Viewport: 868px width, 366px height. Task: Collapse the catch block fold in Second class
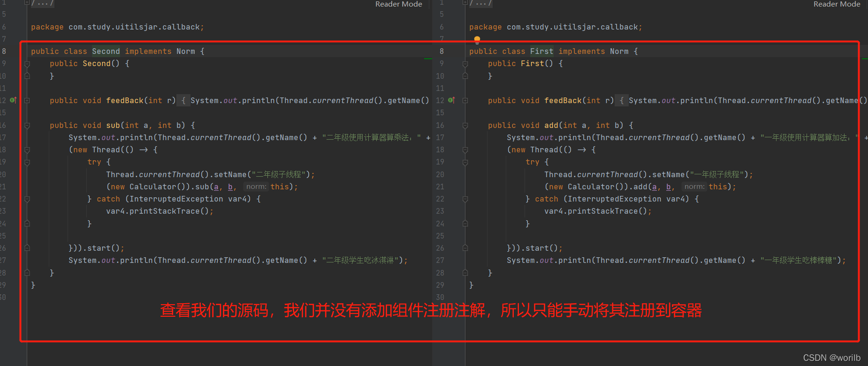click(27, 199)
